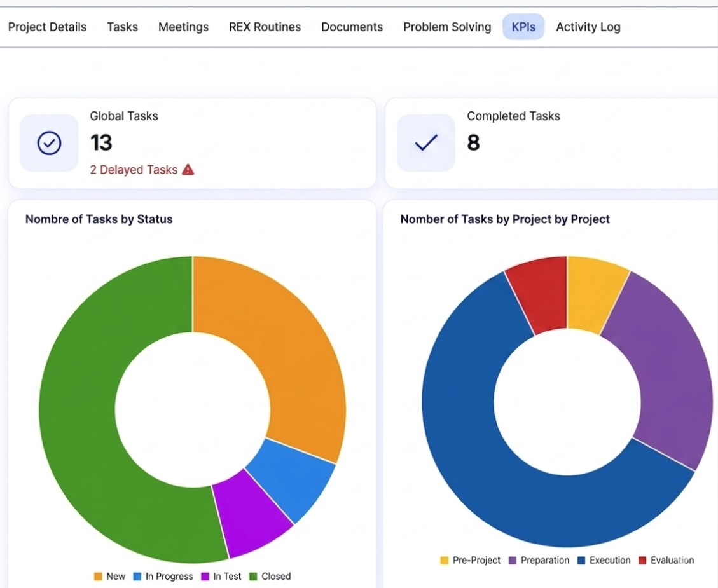Click the yellow Pre-Project legend swatch
Image resolution: width=718 pixels, height=588 pixels.
click(445, 561)
